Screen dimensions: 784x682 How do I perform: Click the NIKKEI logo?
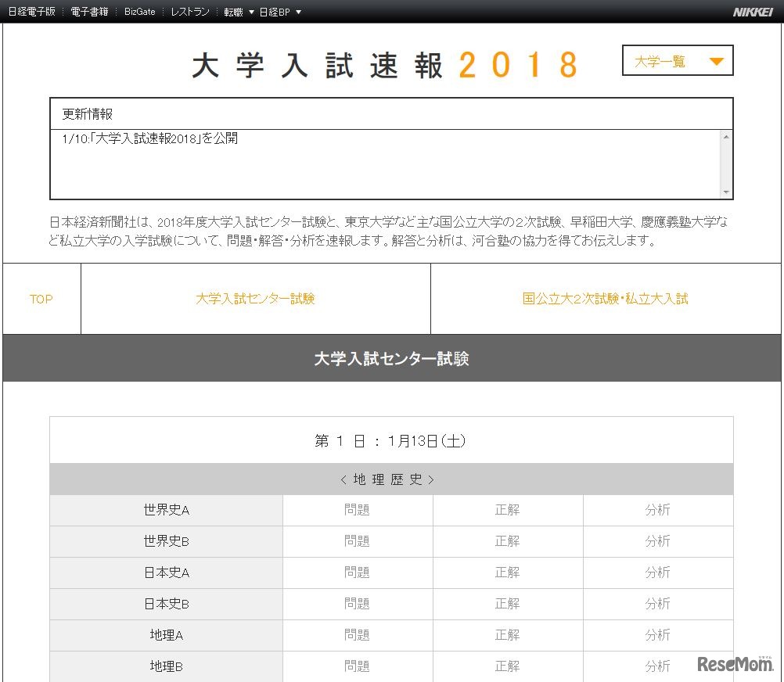pos(752,12)
